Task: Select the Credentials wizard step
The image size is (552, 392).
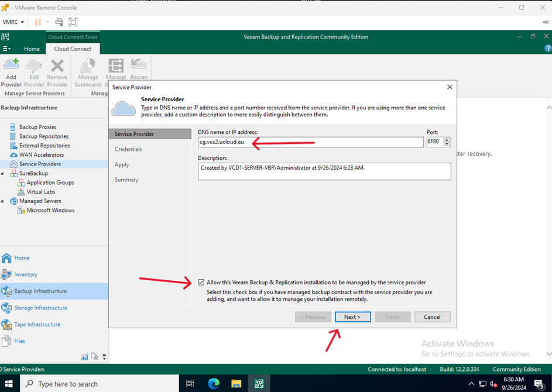Action: pyautogui.click(x=128, y=149)
